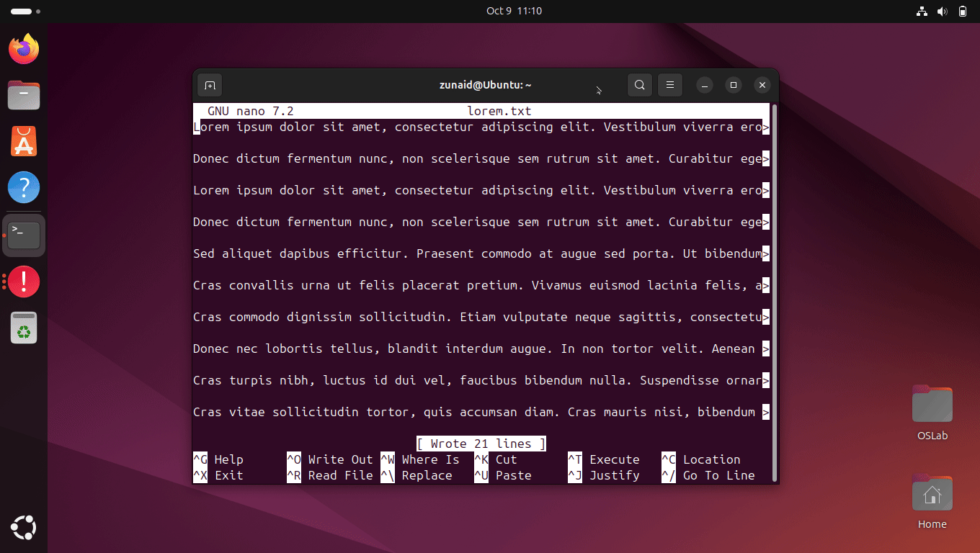
Task: Click the volume icon in system tray
Action: (x=942, y=11)
